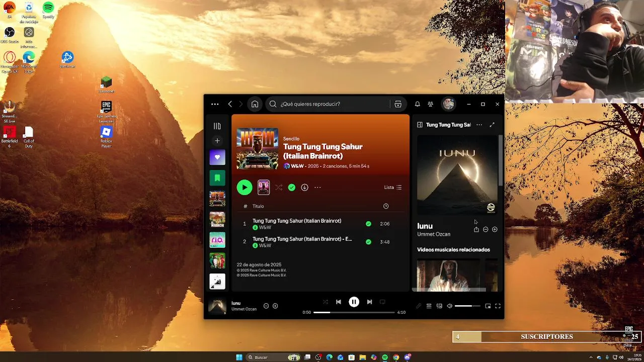The image size is (644, 362).
Task: Open the W&W artist link in header
Action: 297,166
